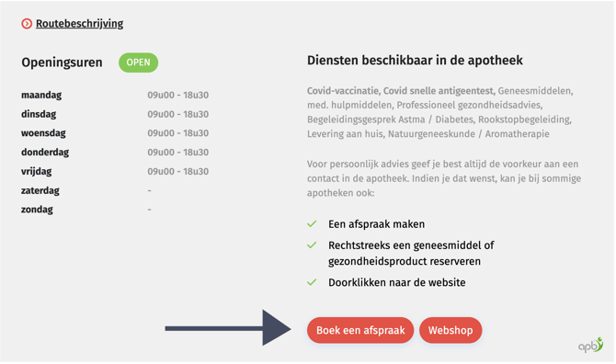Click the vrijdag hours 09u00 - 18u30
Screen dimensions: 616x364
click(x=178, y=172)
